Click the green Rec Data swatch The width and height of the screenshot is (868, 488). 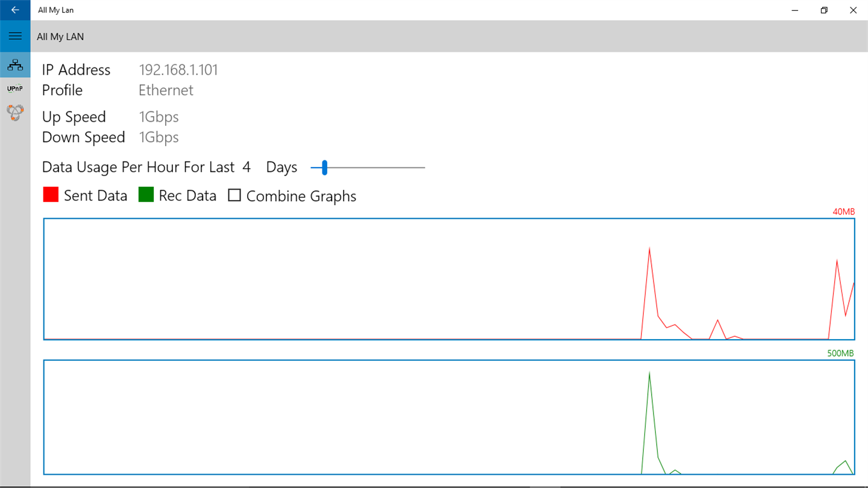point(146,195)
